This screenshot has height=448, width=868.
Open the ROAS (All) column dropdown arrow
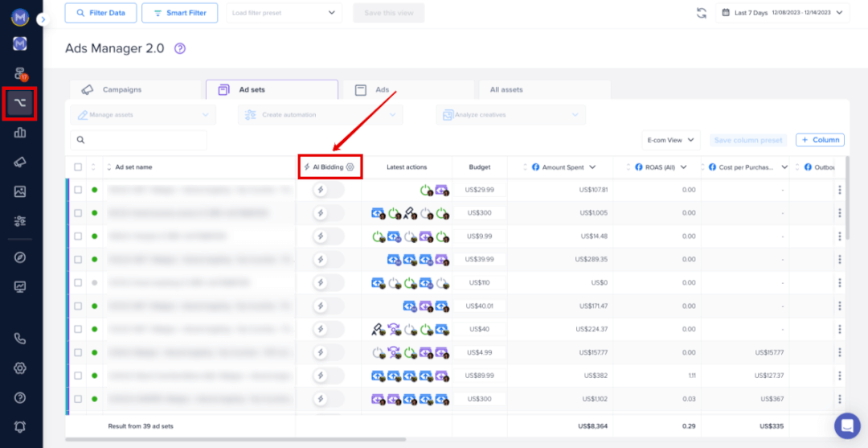tap(683, 167)
